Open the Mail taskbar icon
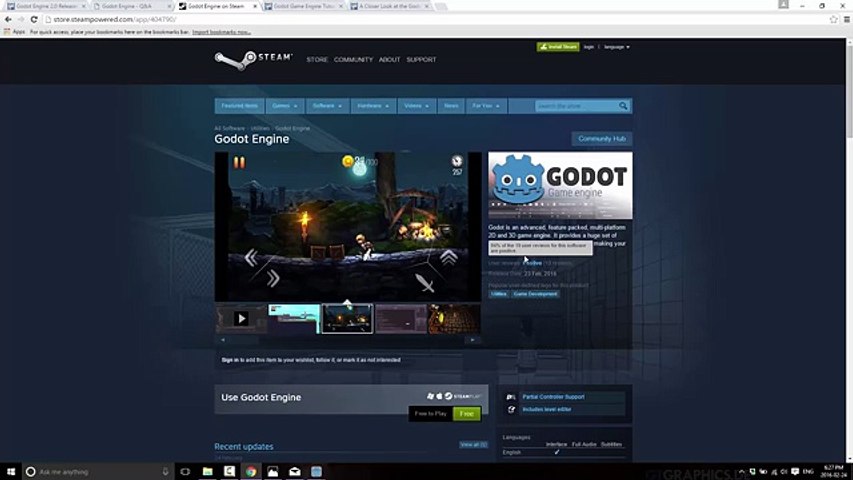Image resolution: width=853 pixels, height=480 pixels. 294,471
